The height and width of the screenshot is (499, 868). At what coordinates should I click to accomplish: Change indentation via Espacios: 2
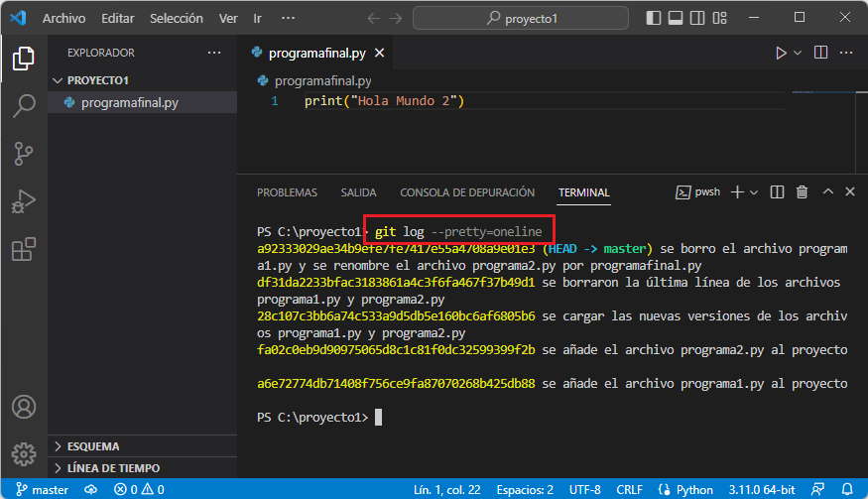pos(525,490)
